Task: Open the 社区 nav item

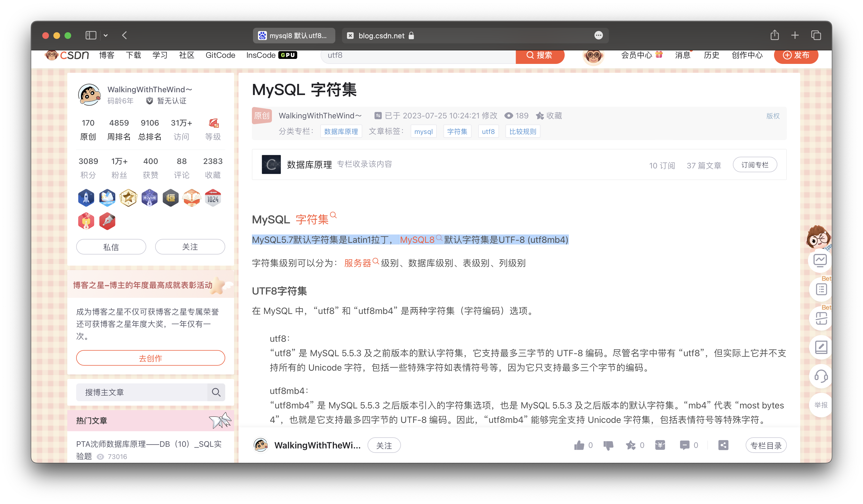Action: pos(187,56)
